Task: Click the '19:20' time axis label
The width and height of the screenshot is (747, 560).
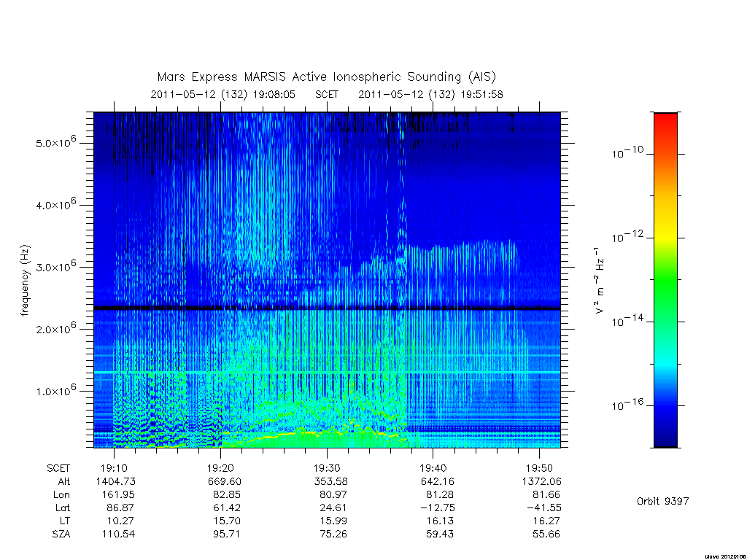Action: (x=220, y=469)
